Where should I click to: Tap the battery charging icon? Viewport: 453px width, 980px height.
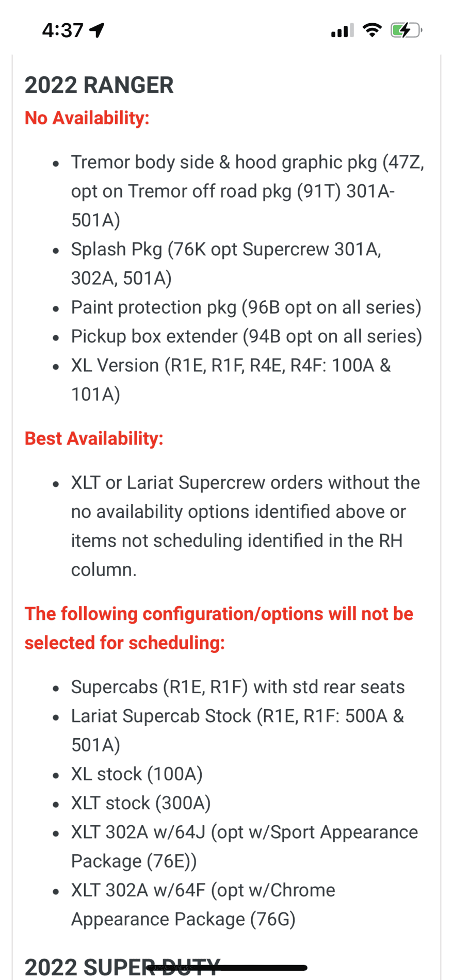coord(407,30)
